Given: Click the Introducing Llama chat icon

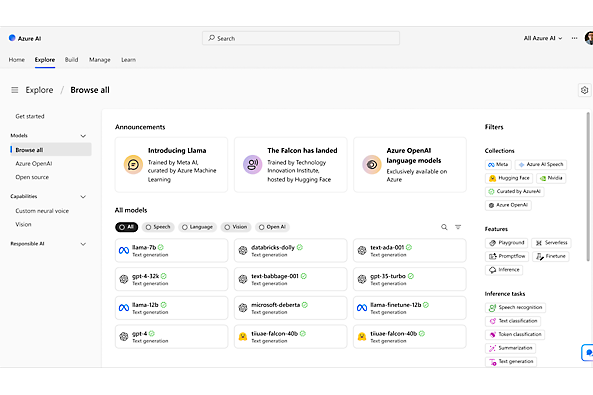Looking at the screenshot, I should pos(133,165).
